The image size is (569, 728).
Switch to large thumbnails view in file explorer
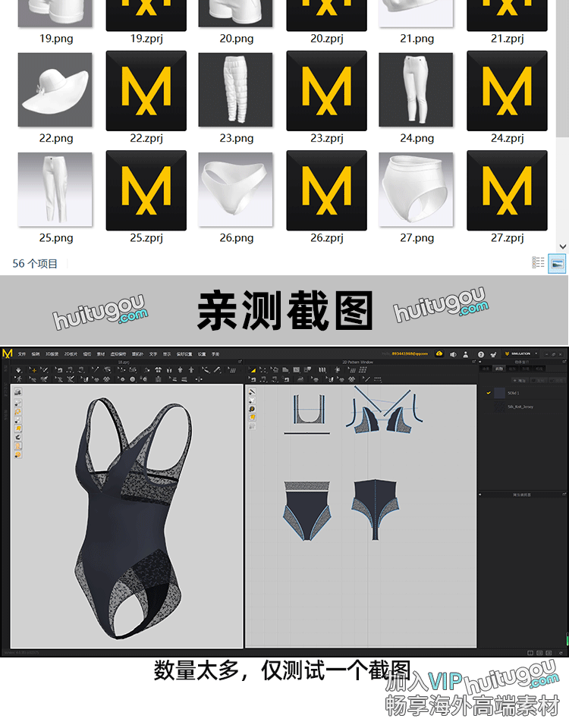[x=558, y=263]
